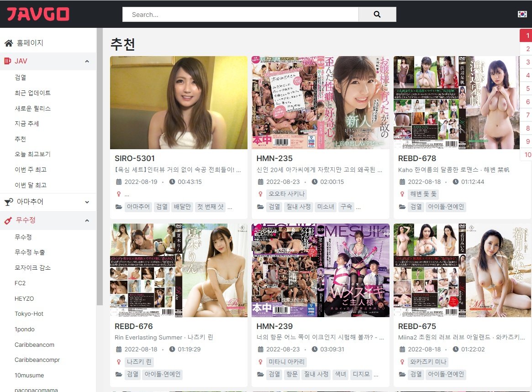Viewport: 532px width, 392px height.
Task: Open the SIRO-5301 title link
Action: [135, 158]
